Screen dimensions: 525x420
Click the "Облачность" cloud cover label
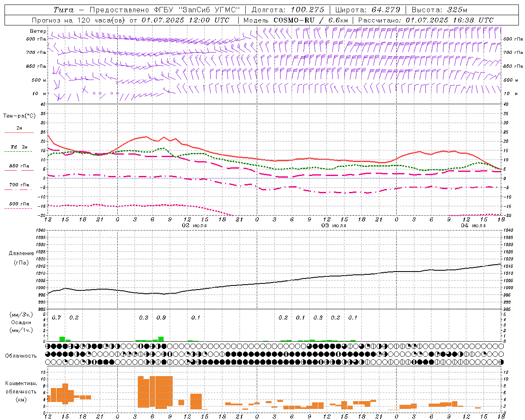(21, 356)
